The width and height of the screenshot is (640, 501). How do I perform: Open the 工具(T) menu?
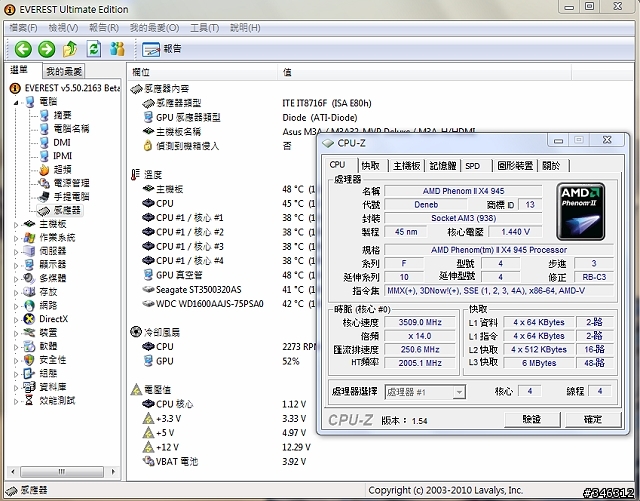204,28
